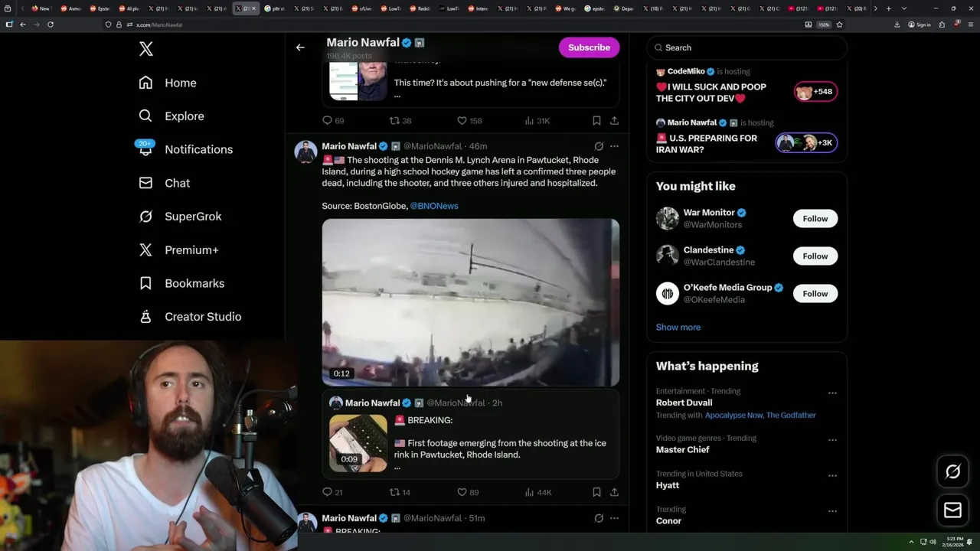This screenshot has height=551, width=980.
Task: Open Notifications showing 20+ badge
Action: [x=185, y=149]
